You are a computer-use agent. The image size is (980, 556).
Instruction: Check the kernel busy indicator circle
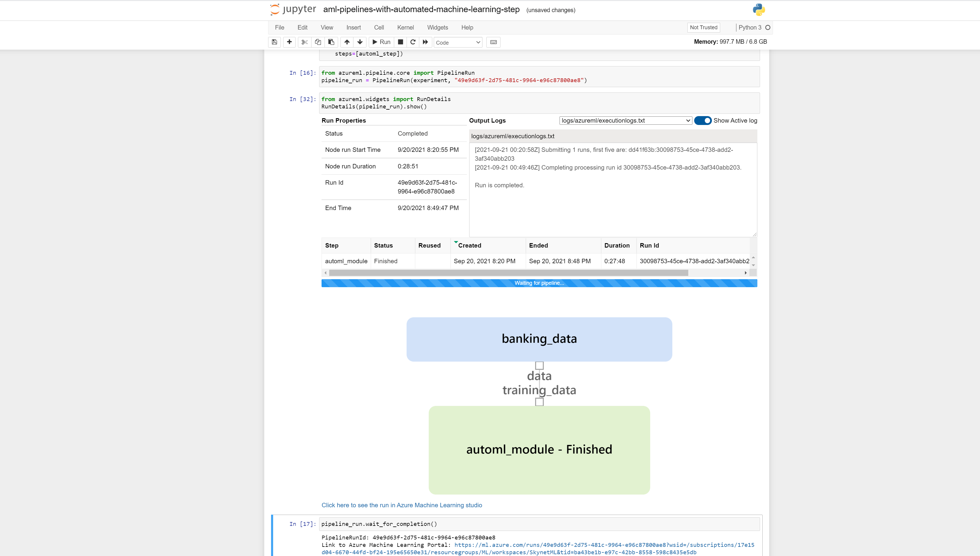point(768,27)
